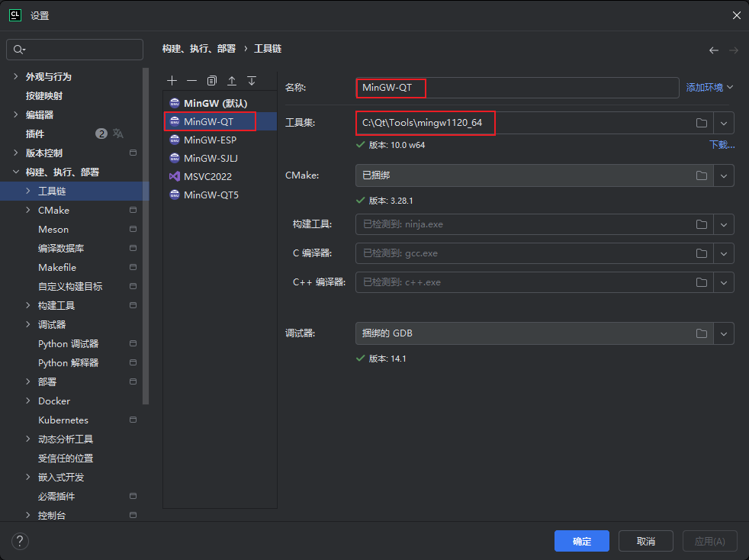Expand the 版本控制 tree section
Screen dimensions: 749x560
click(x=15, y=152)
